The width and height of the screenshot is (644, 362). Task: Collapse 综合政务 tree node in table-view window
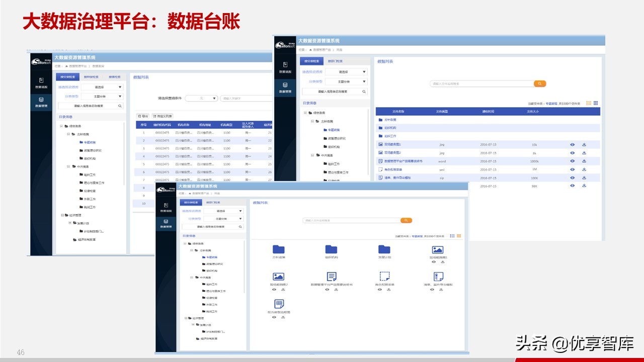point(61,126)
